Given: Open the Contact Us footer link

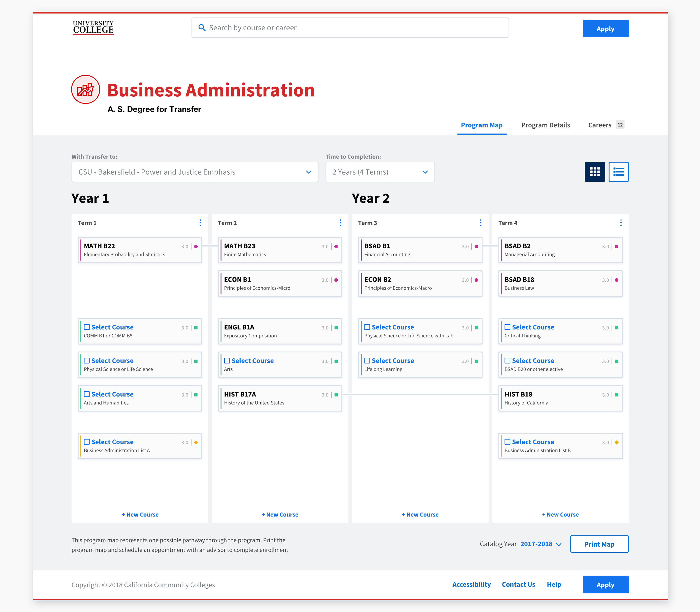Looking at the screenshot, I should pyautogui.click(x=518, y=584).
